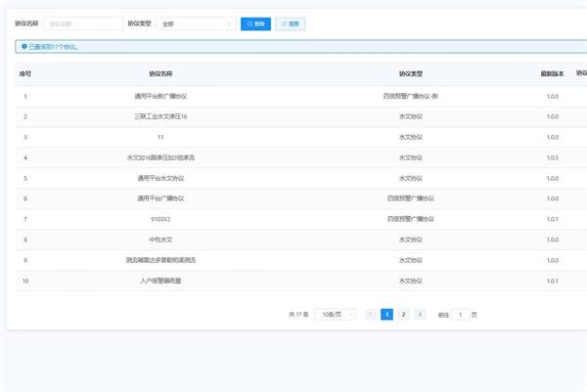Click version 1.0.1 in row 10
Image resolution: width=587 pixels, height=392 pixels.
point(553,281)
